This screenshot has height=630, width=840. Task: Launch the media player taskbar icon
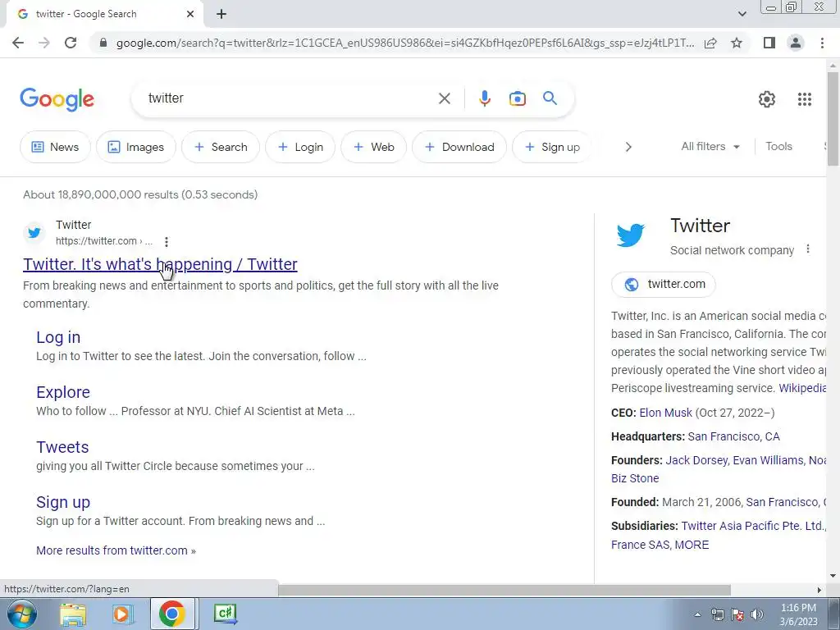[x=122, y=614]
